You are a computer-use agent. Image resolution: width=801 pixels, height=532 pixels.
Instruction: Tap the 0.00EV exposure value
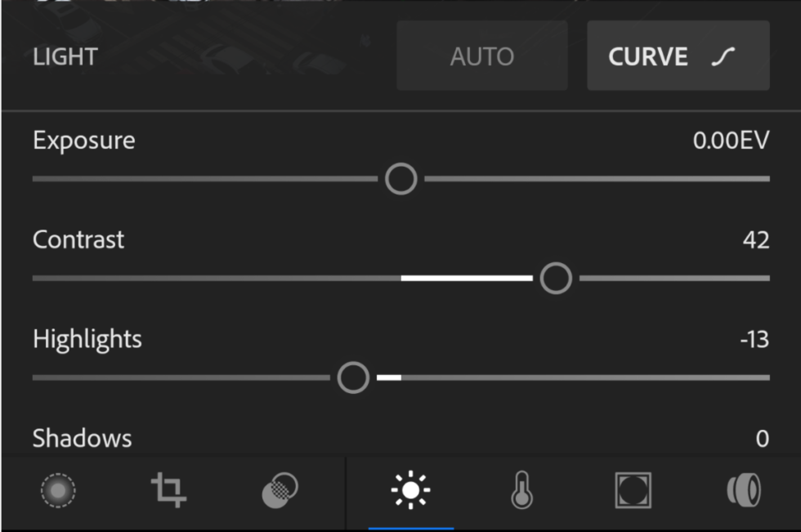point(731,141)
